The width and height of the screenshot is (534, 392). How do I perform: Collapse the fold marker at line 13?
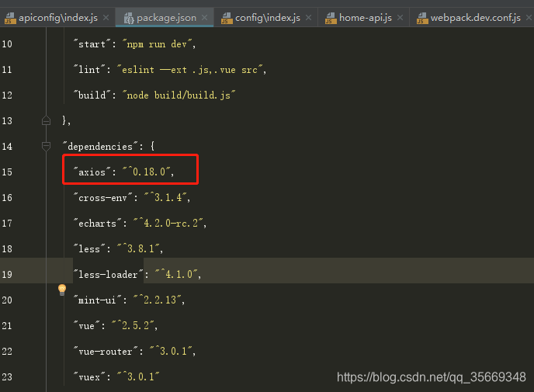(x=46, y=120)
